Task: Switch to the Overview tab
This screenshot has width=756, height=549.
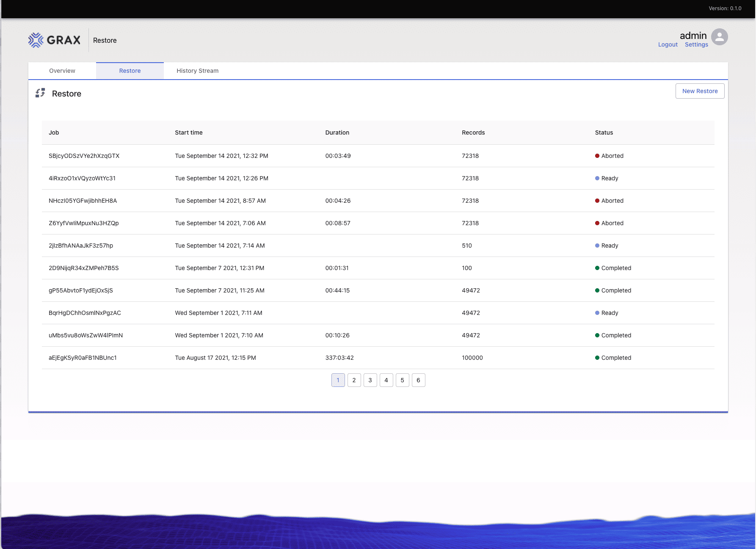Action: tap(62, 71)
